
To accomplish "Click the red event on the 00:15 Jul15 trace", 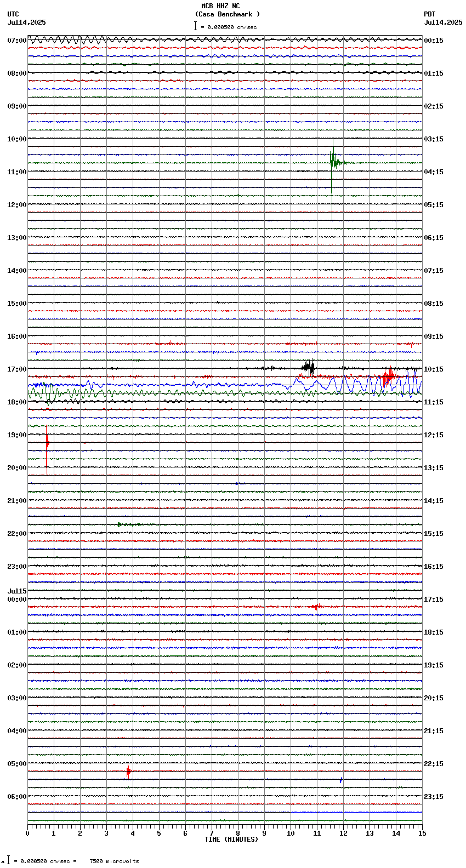I will tap(317, 607).
